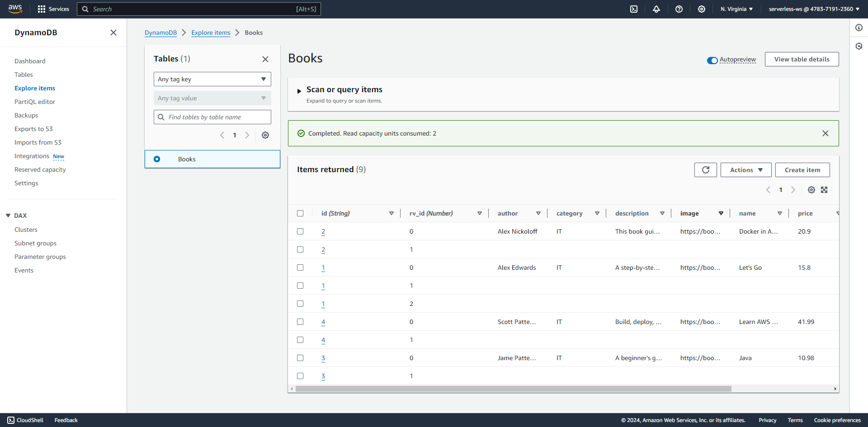Open the Tables panel preferences gear
This screenshot has height=427, width=868.
point(265,135)
